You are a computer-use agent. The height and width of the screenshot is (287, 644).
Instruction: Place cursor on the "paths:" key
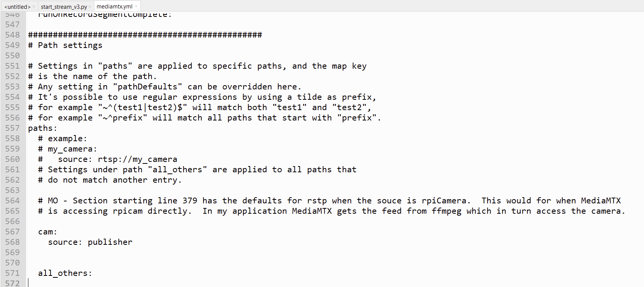42,128
